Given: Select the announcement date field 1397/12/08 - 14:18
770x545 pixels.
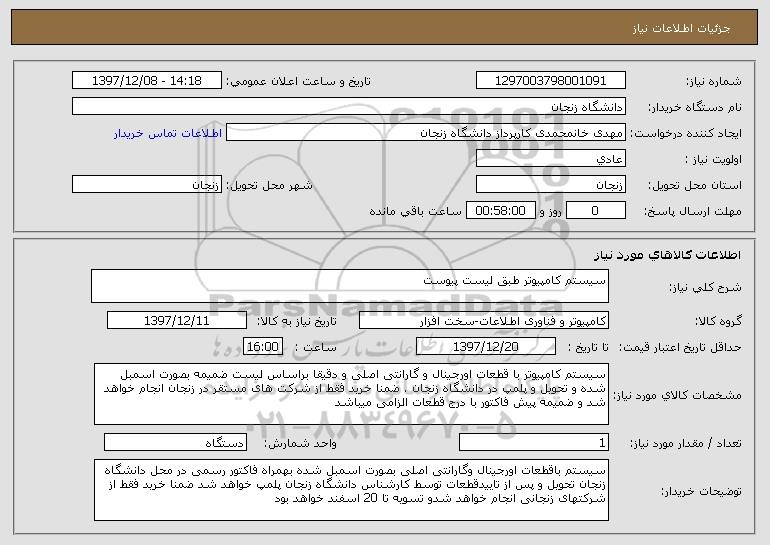Looking at the screenshot, I should [x=147, y=80].
